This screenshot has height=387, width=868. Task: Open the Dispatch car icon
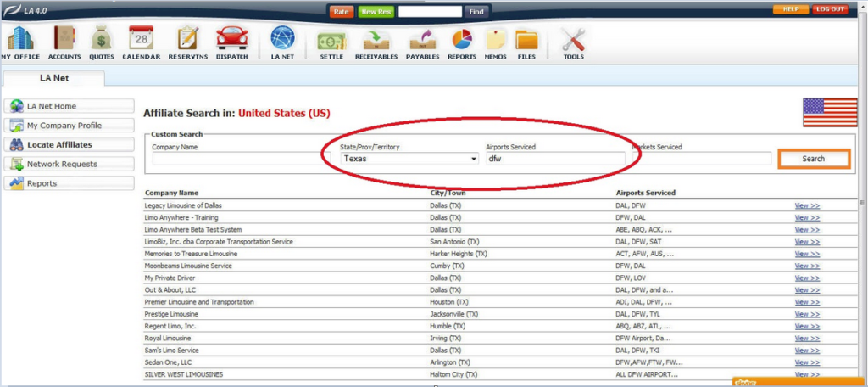point(231,39)
